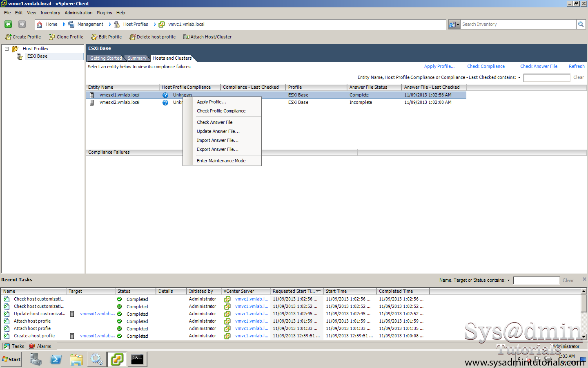Image resolution: width=588 pixels, height=368 pixels.
Task: Sort by the Answer File Status column header
Action: point(374,87)
